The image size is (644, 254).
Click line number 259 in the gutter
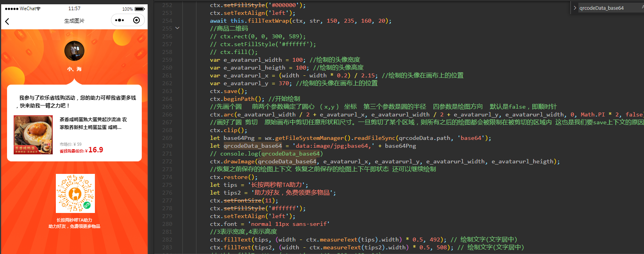point(167,60)
